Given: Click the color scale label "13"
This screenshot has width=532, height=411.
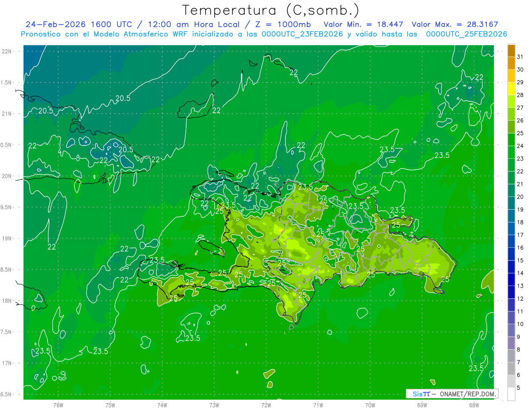Looking at the screenshot, I should tap(520, 286).
